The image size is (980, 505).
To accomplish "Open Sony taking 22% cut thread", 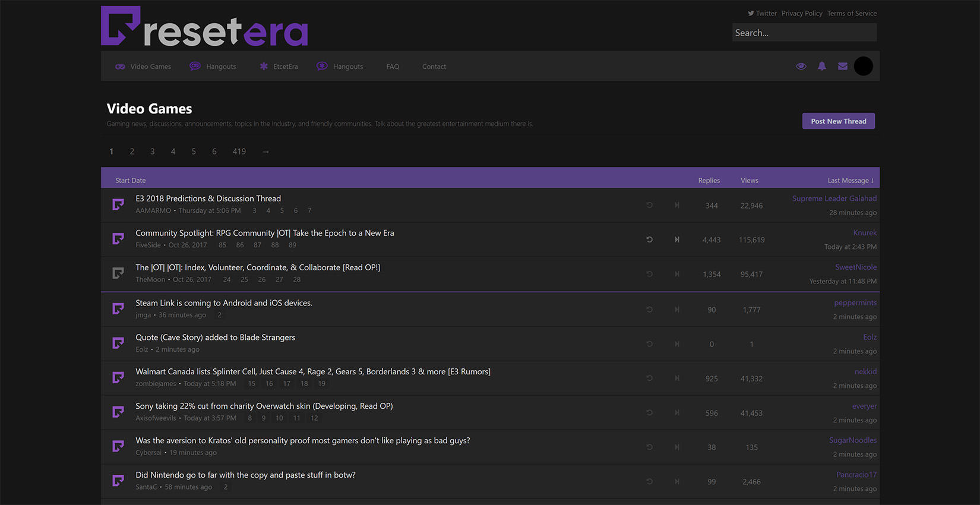I will pos(264,406).
